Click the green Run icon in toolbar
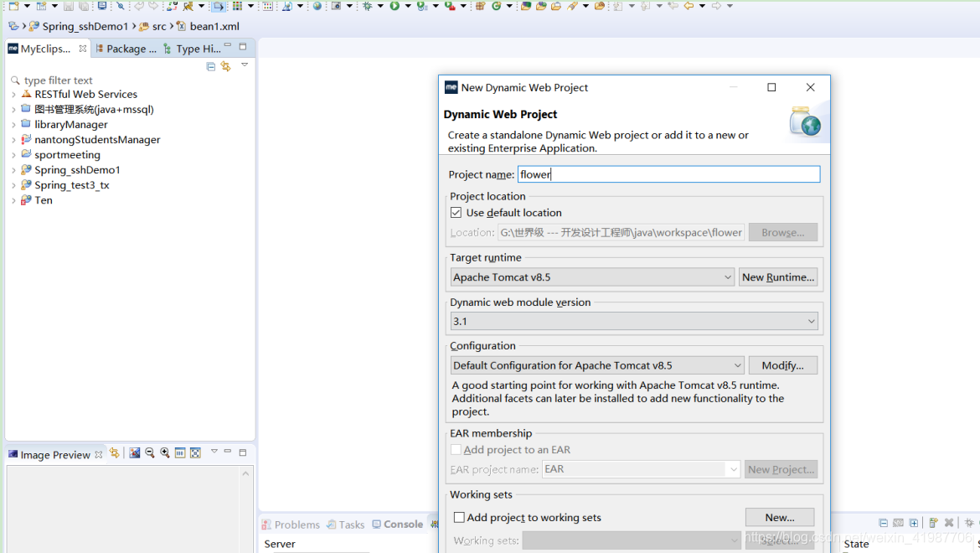Viewport: 980px width, 553px height. pos(395,6)
